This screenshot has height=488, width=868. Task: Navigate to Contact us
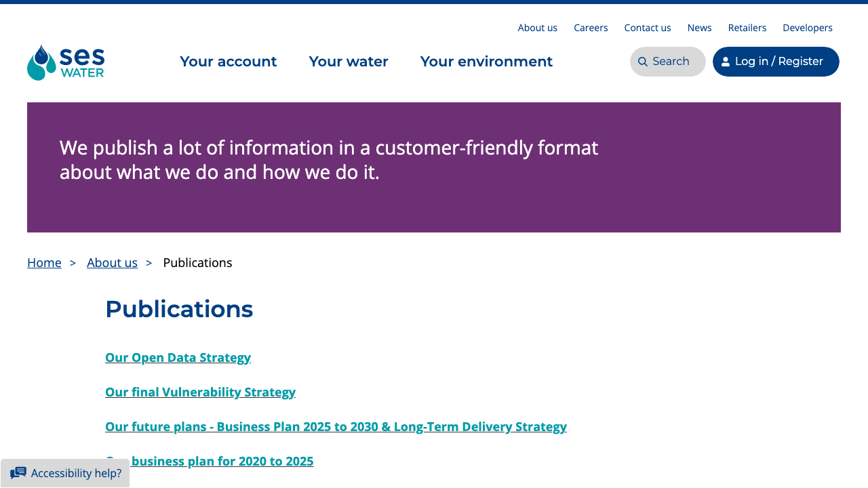coord(647,27)
